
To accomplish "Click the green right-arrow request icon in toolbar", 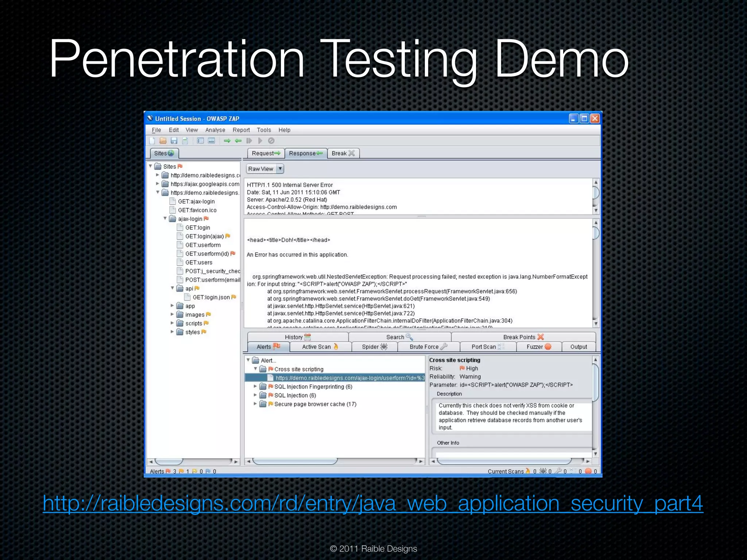I will [x=227, y=141].
